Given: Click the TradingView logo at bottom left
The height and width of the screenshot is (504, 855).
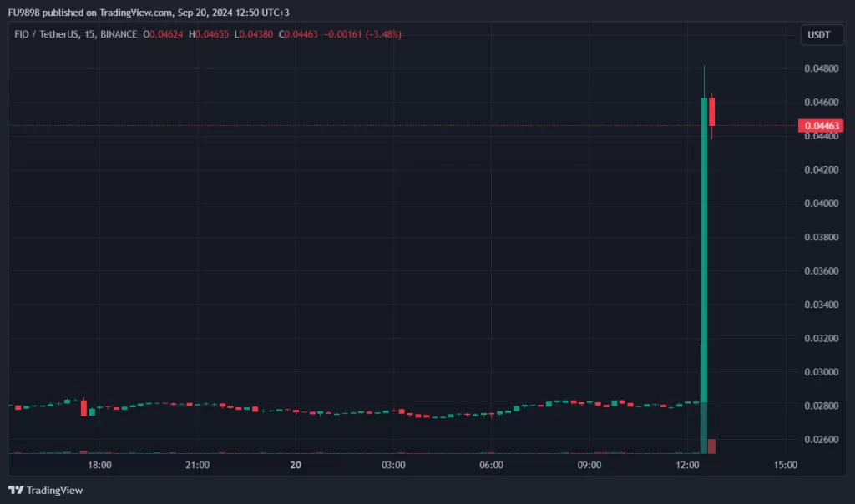Looking at the screenshot, I should click(x=46, y=490).
